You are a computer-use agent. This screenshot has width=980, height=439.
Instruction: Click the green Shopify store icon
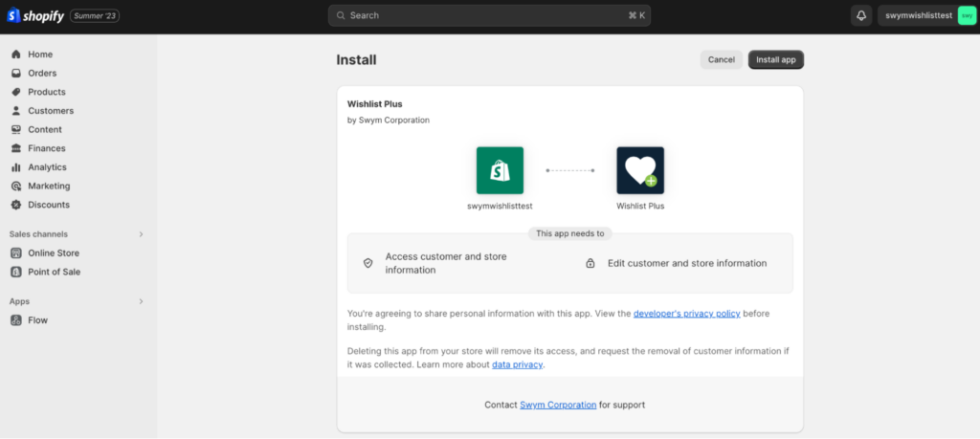(500, 170)
